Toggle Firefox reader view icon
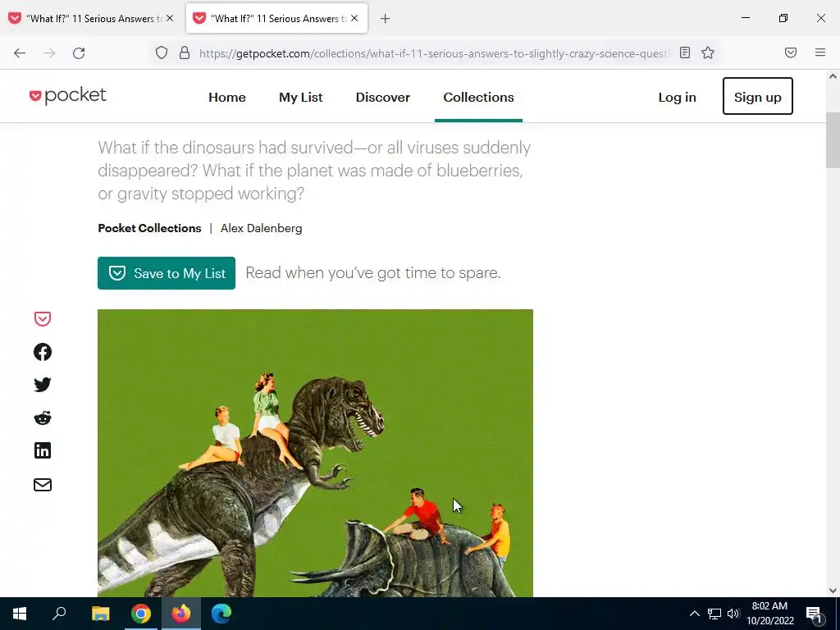Viewport: 840px width, 630px height. [x=685, y=52]
